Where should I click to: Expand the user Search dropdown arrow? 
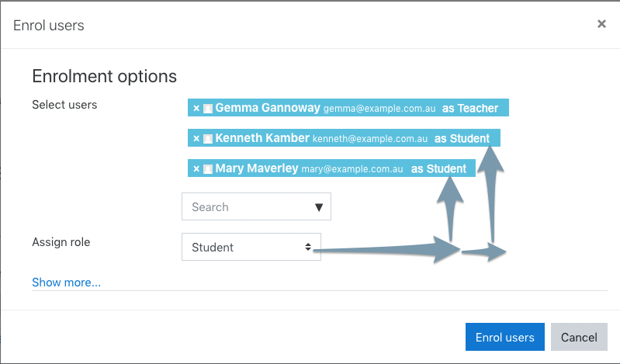click(319, 207)
